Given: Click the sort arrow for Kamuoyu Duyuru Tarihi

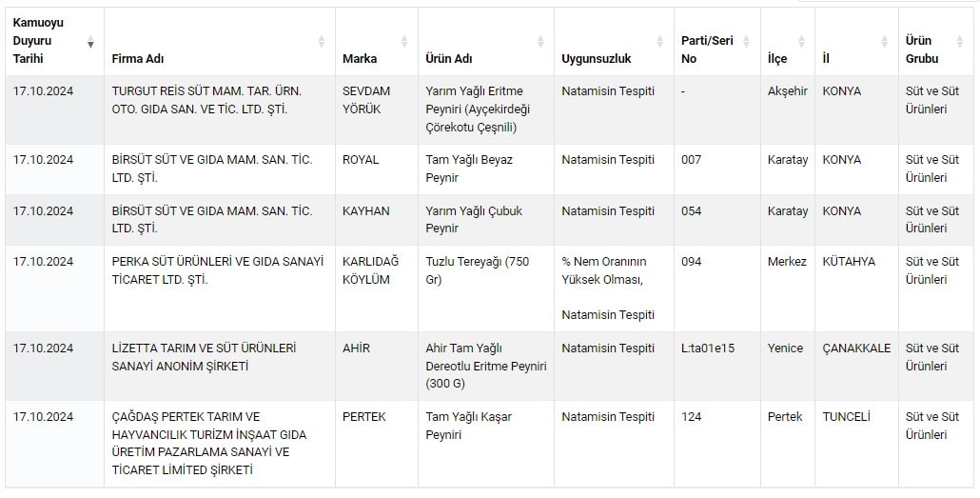Looking at the screenshot, I should [x=90, y=43].
